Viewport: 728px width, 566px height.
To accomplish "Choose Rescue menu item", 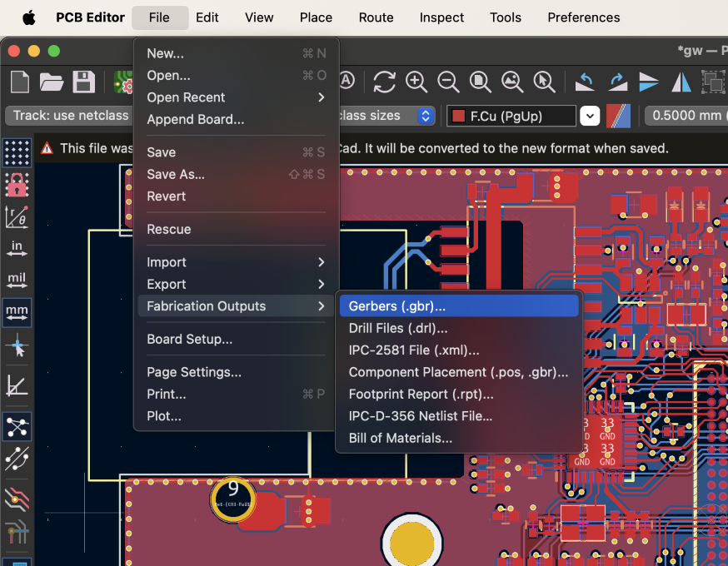I will tap(236, 229).
